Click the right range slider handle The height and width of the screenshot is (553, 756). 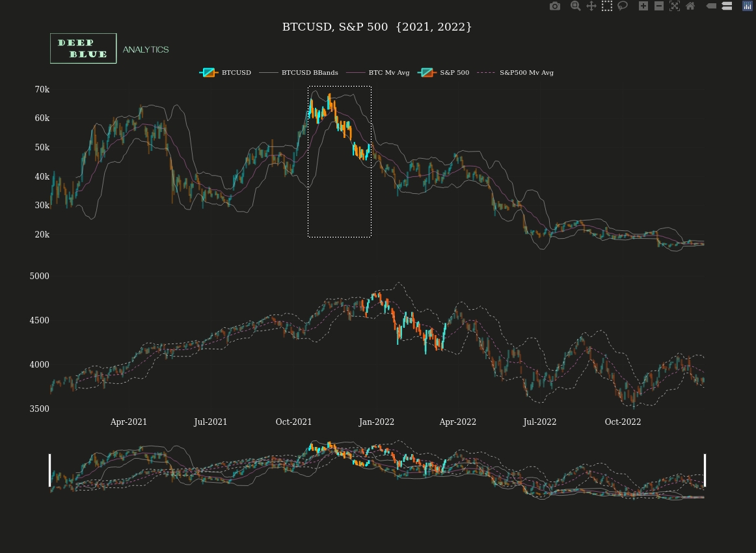point(705,470)
